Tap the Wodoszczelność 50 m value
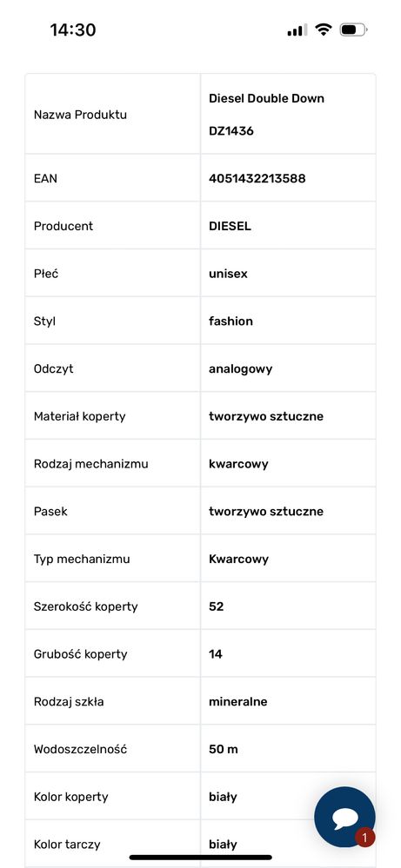Viewport: 401px width, 868px height. [x=224, y=749]
